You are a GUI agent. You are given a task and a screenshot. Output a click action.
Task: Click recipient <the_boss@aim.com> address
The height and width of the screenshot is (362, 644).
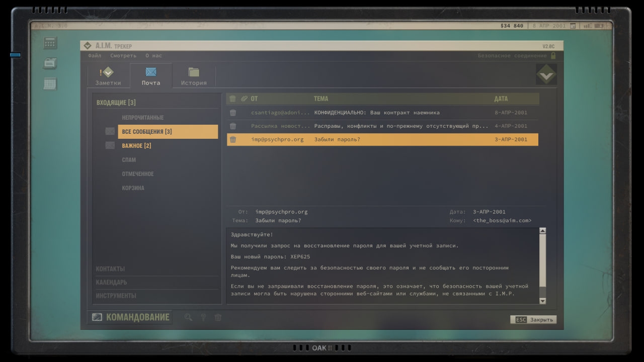(x=502, y=221)
